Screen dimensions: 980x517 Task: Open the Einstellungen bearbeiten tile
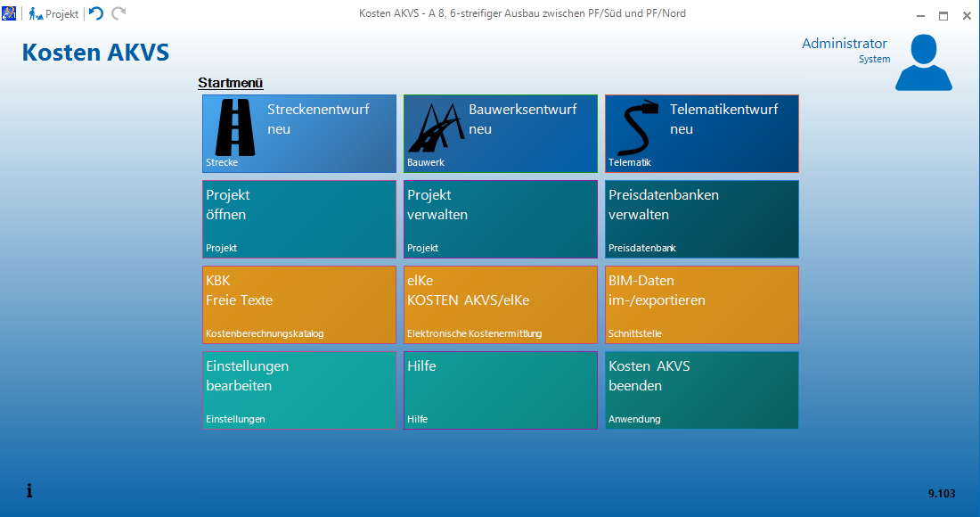[299, 390]
